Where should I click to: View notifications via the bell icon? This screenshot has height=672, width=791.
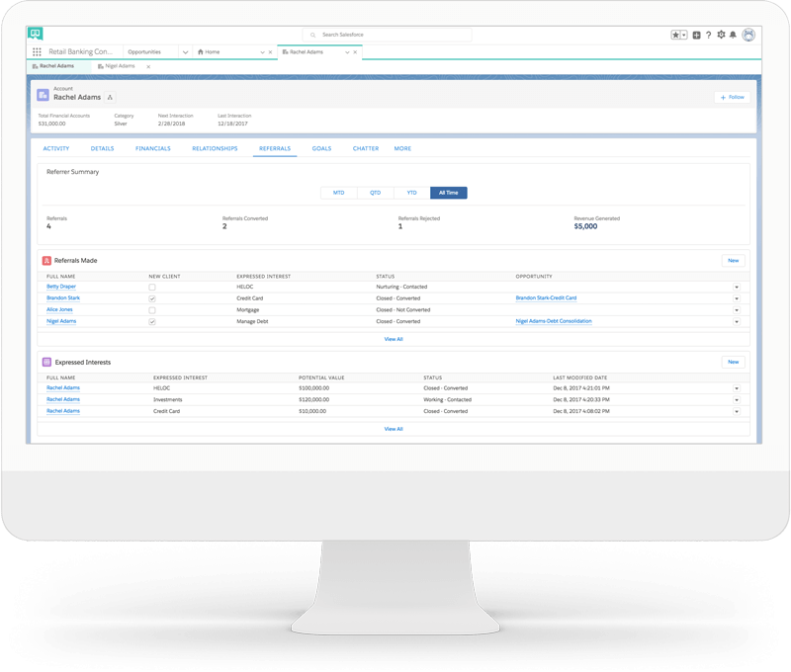[x=733, y=35]
